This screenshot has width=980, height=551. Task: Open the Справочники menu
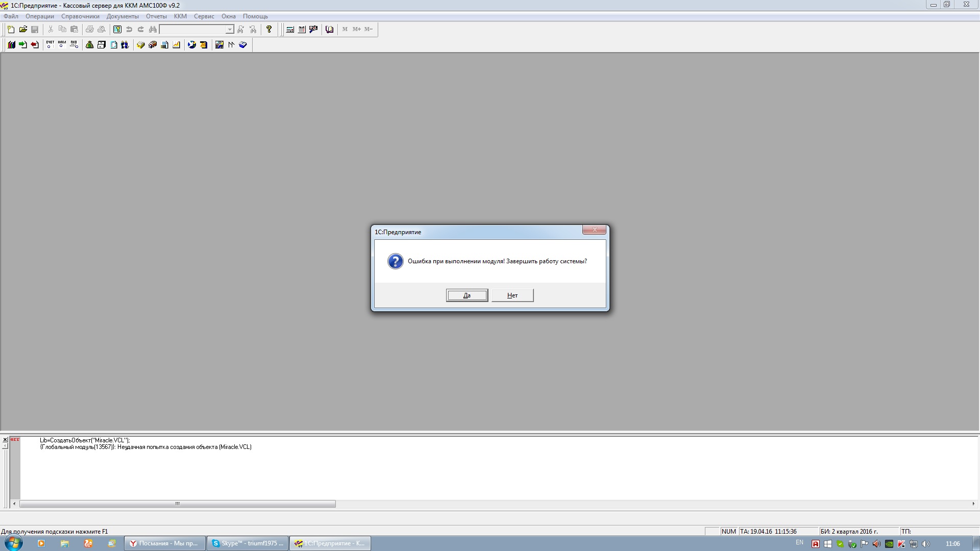click(x=80, y=16)
